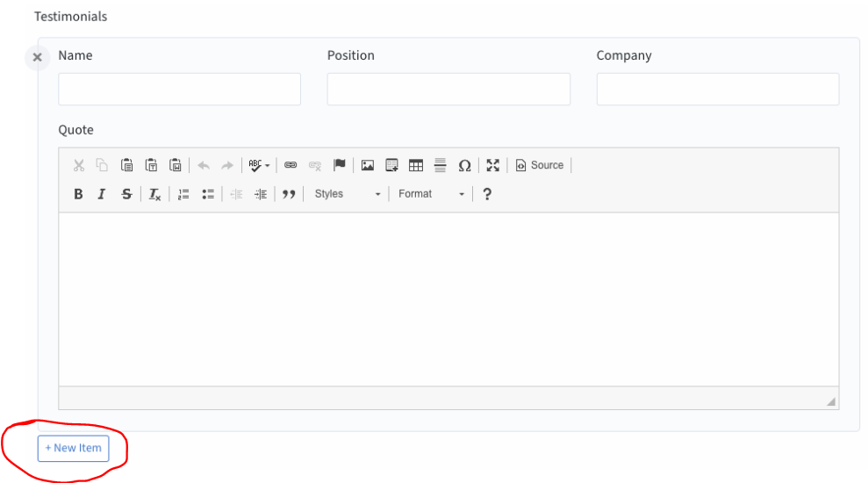Insert a horizontal line
The width and height of the screenshot is (868, 483).
click(440, 165)
